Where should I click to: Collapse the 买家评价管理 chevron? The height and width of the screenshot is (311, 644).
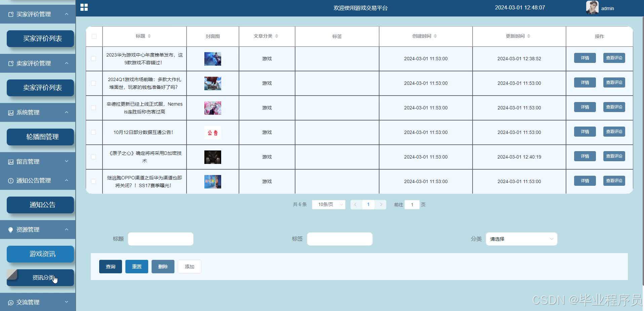click(x=67, y=14)
